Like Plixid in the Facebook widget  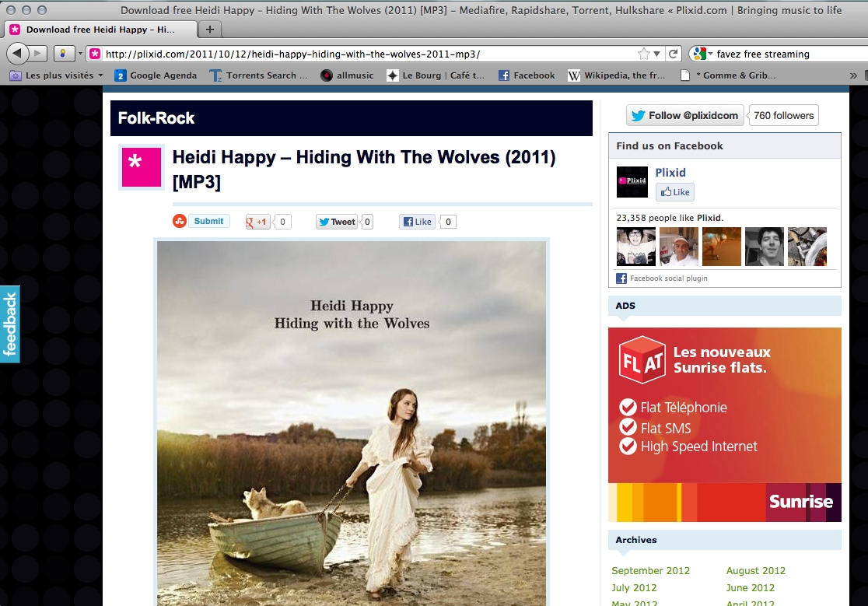tap(674, 192)
